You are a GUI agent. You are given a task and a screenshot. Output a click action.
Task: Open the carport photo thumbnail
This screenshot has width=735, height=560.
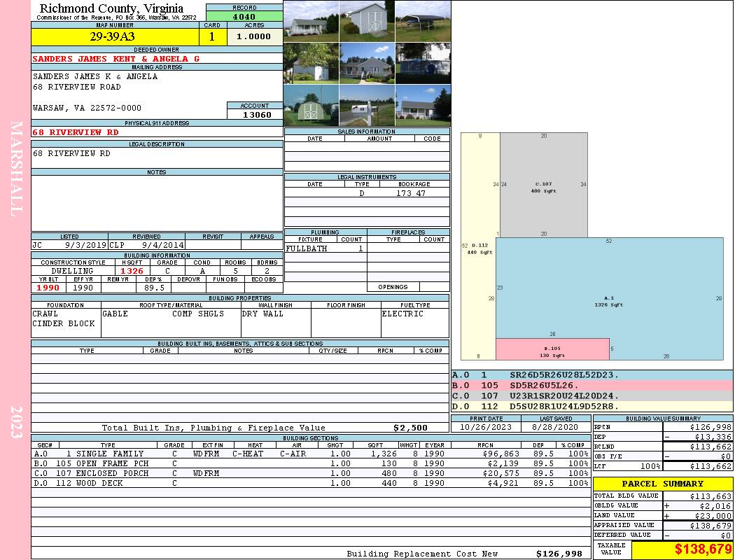pos(423,22)
